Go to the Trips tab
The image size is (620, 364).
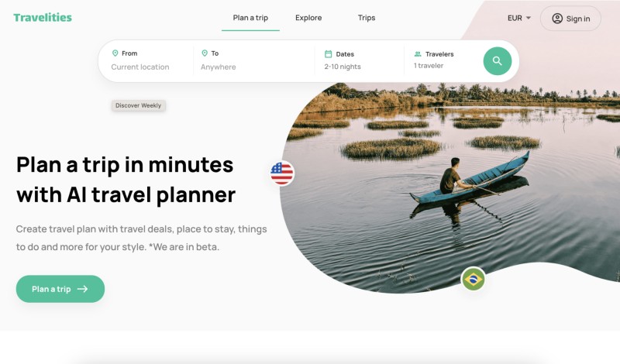367,18
